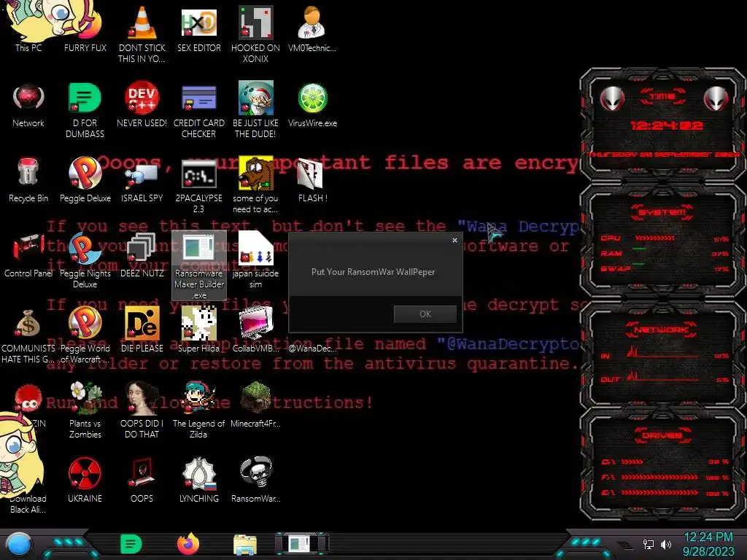This screenshot has height=560, width=747.
Task: Select the CollabVMB... monitor icon
Action: tap(255, 330)
